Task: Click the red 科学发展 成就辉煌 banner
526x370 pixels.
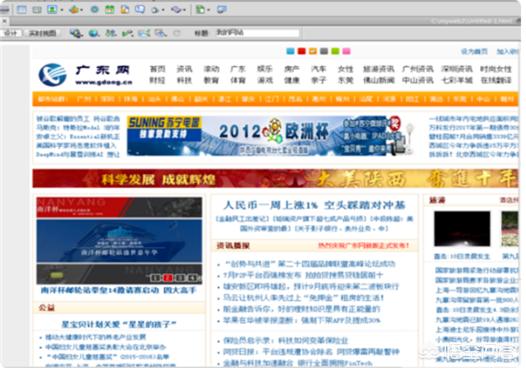Action: point(275,178)
